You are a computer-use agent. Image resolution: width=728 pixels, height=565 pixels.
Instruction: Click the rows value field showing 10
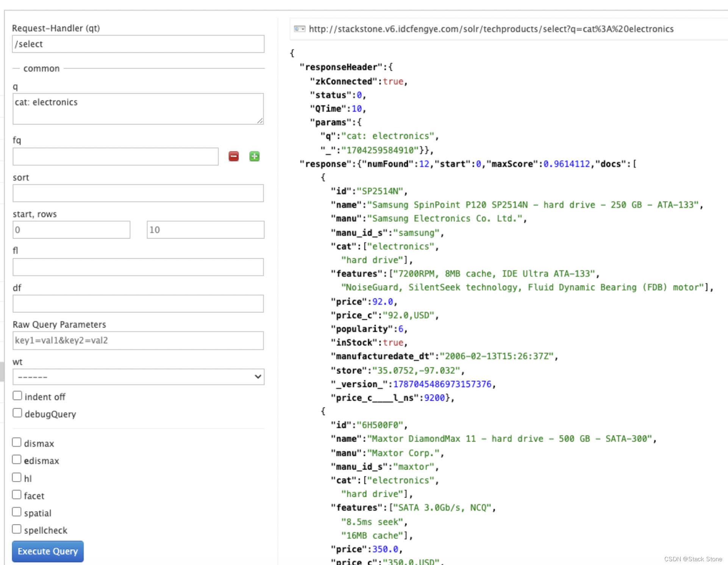pos(205,230)
